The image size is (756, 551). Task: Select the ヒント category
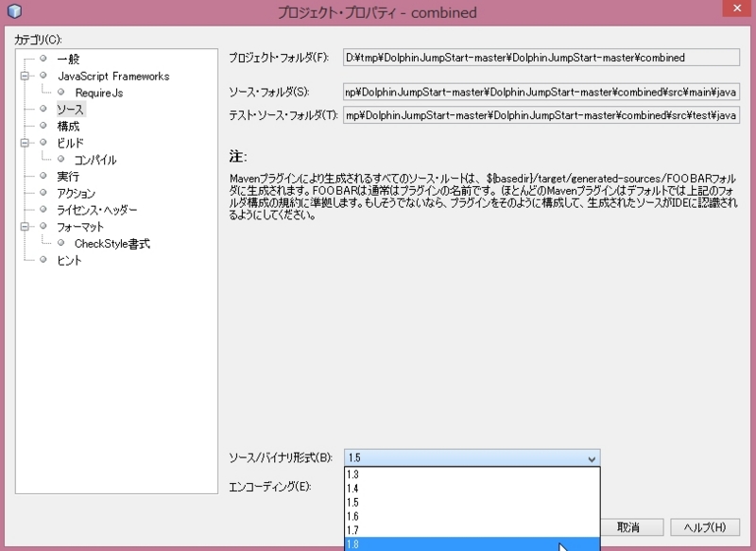click(x=69, y=260)
